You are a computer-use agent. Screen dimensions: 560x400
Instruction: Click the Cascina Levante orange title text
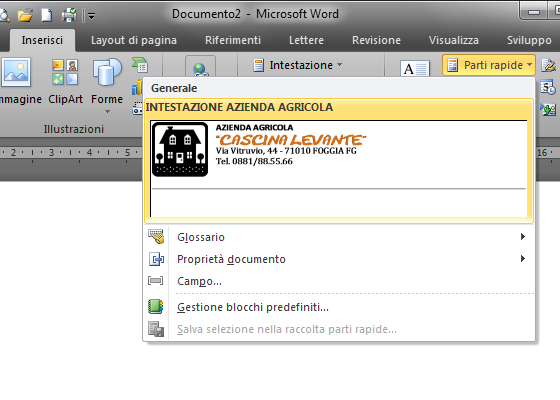291,140
